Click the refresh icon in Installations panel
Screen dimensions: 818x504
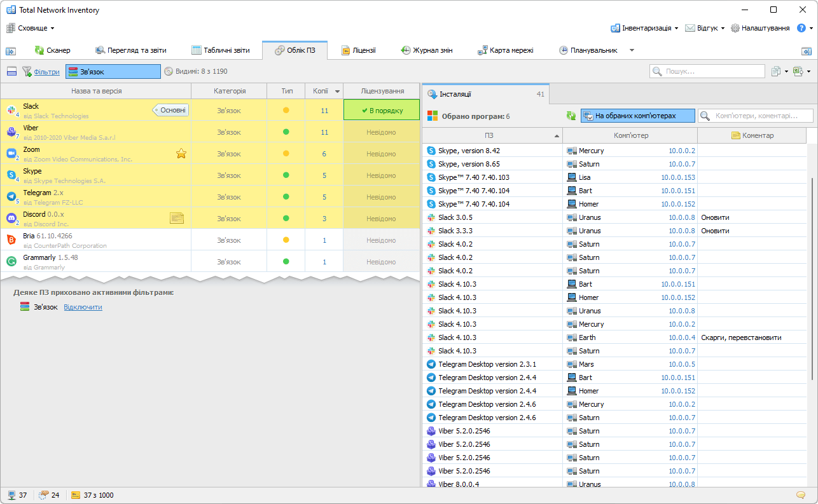click(x=571, y=116)
